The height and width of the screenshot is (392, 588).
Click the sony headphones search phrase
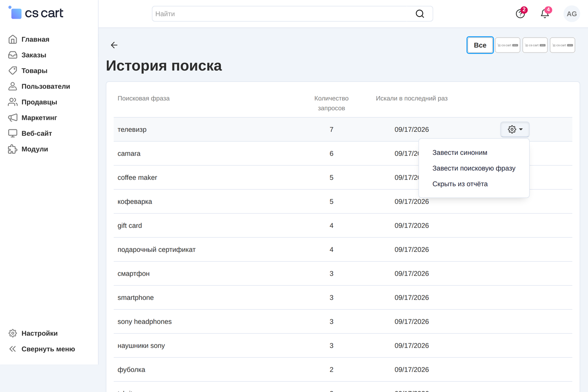point(145,321)
